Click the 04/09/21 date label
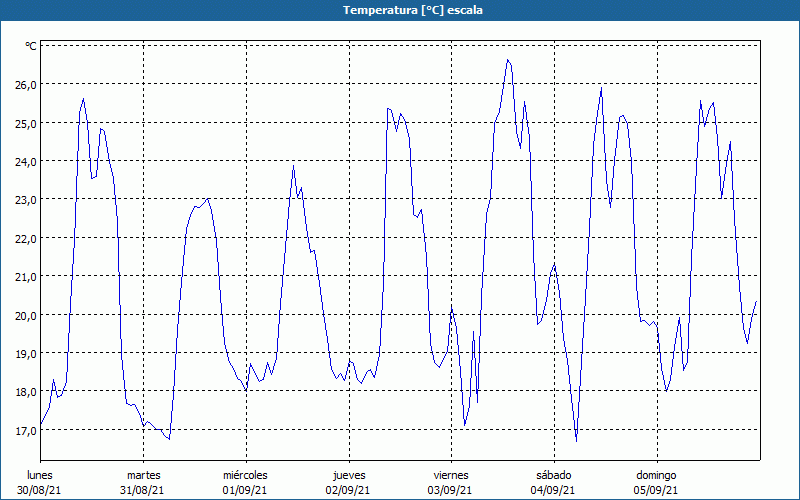Image resolution: width=800 pixels, height=500 pixels. [x=553, y=490]
